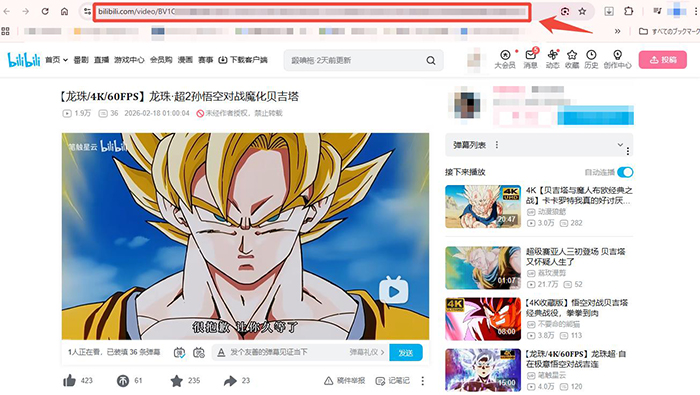Open the 赛事 nav item
The height and width of the screenshot is (395, 700).
[x=206, y=60]
